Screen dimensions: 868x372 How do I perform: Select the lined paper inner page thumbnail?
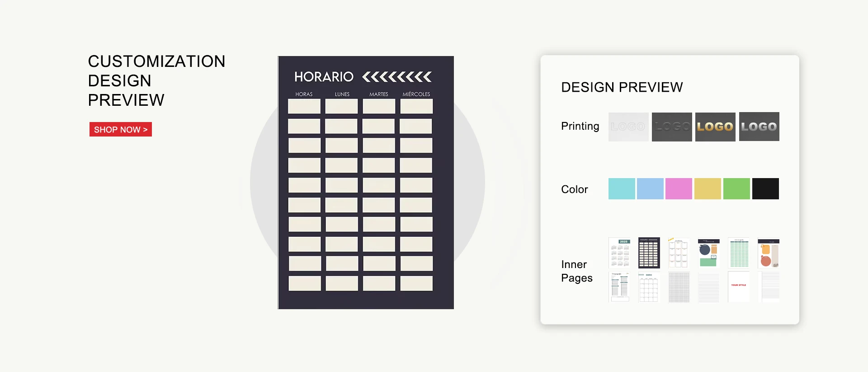(708, 287)
